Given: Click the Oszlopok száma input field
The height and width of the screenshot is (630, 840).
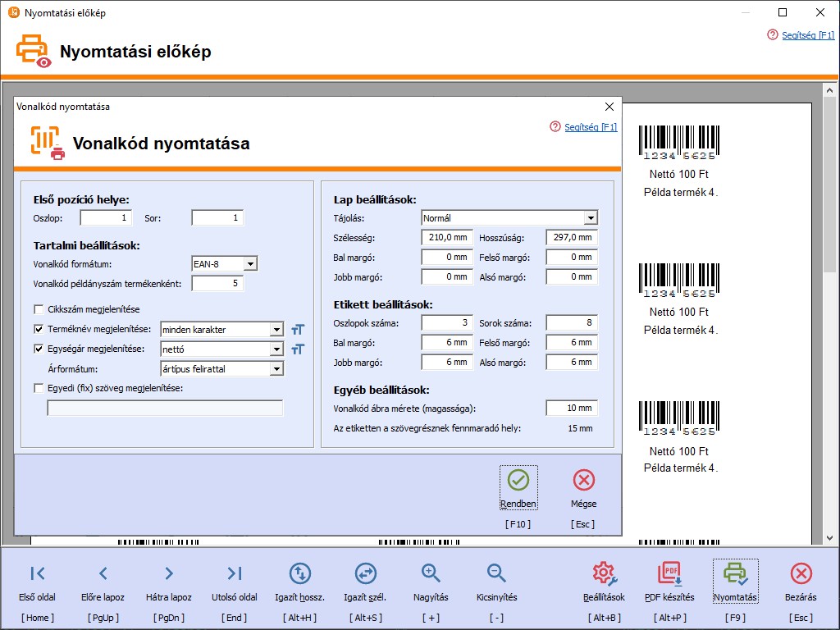Looking at the screenshot, I should click(447, 323).
